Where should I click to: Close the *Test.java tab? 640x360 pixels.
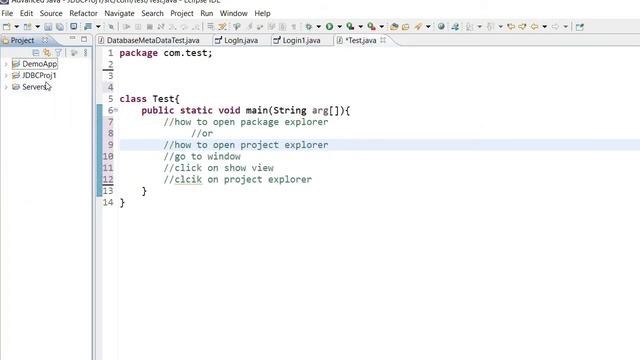point(383,40)
